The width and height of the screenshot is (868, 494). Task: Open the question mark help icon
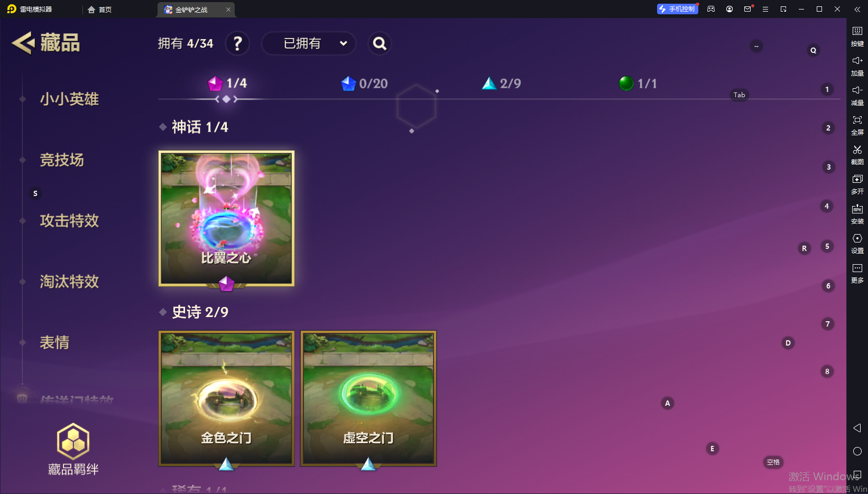pyautogui.click(x=238, y=43)
